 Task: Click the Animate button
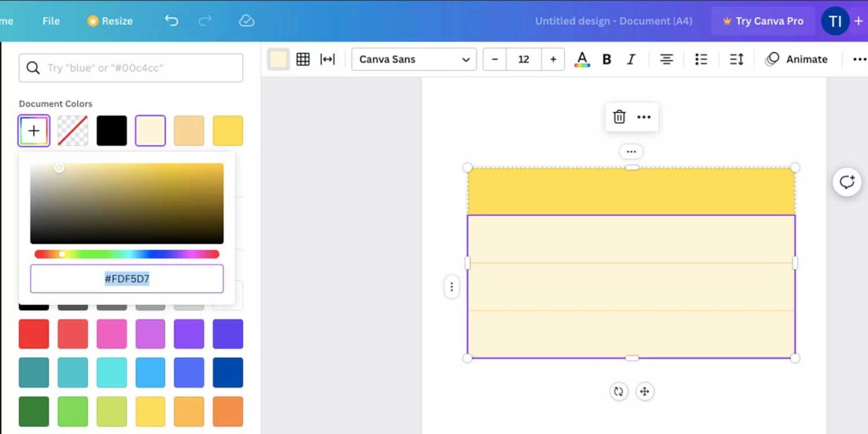(797, 60)
